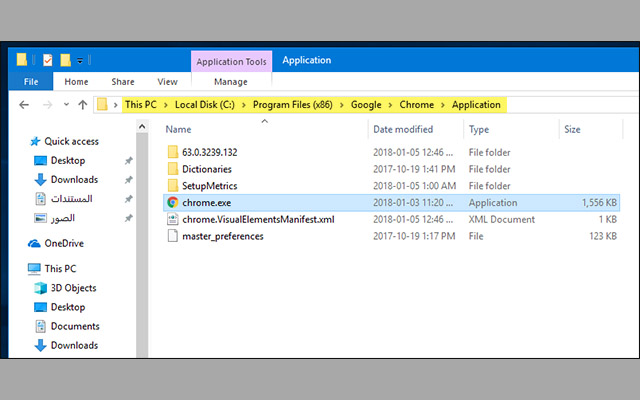Open the File ribbon tab

click(x=30, y=82)
